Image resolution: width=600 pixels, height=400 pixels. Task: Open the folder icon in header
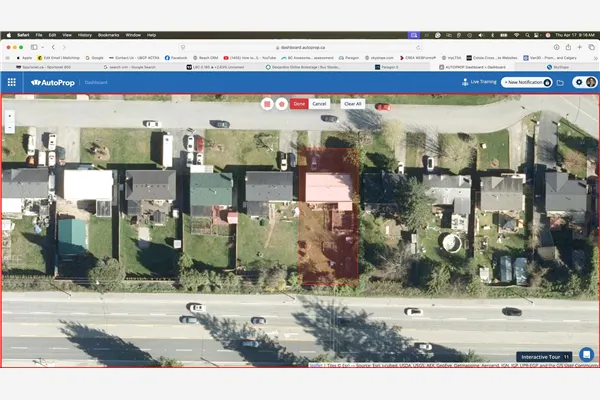point(560,82)
